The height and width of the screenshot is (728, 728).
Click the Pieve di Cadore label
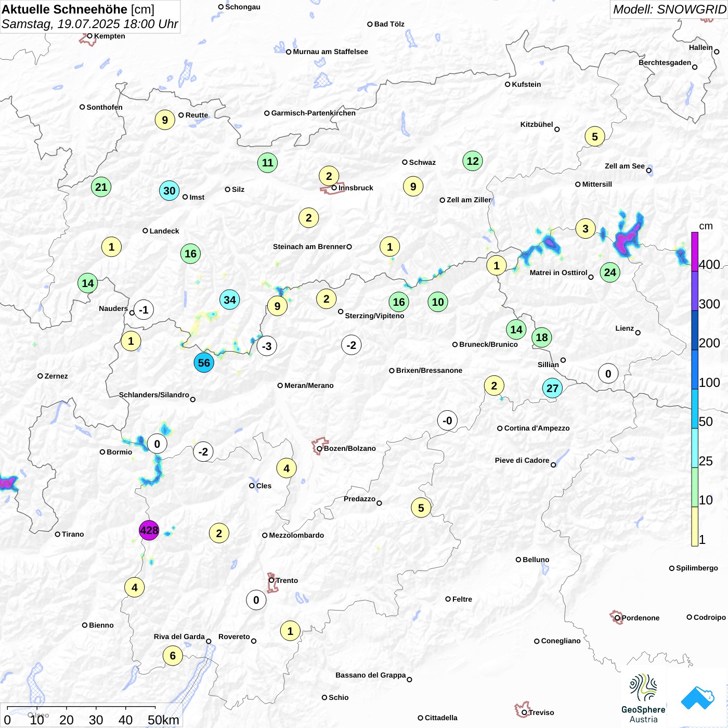pos(522,460)
